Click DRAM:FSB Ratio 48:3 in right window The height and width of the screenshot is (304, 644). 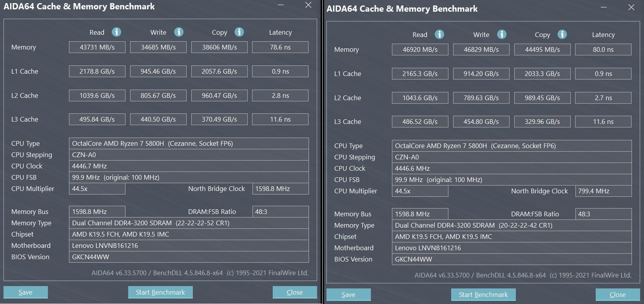click(603, 214)
